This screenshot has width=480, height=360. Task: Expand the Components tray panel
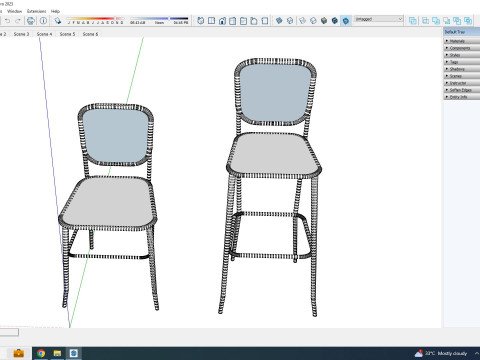[x=462, y=48]
